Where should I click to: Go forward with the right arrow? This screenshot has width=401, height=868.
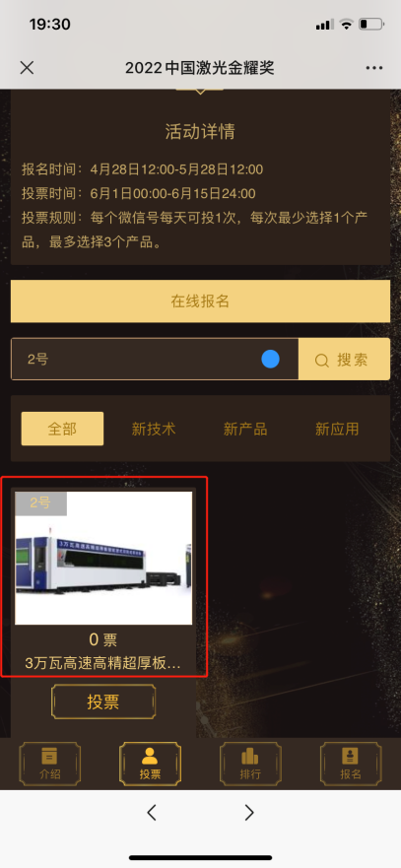(249, 812)
